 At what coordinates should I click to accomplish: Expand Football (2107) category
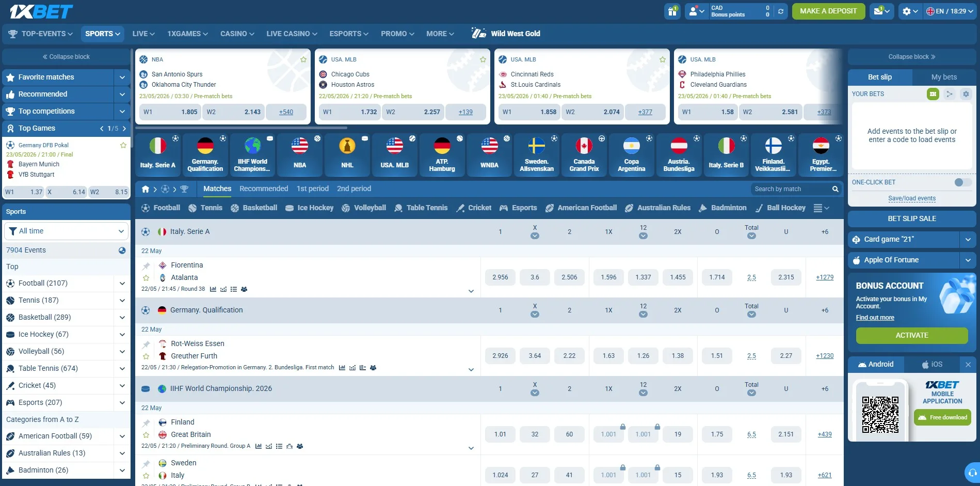122,284
